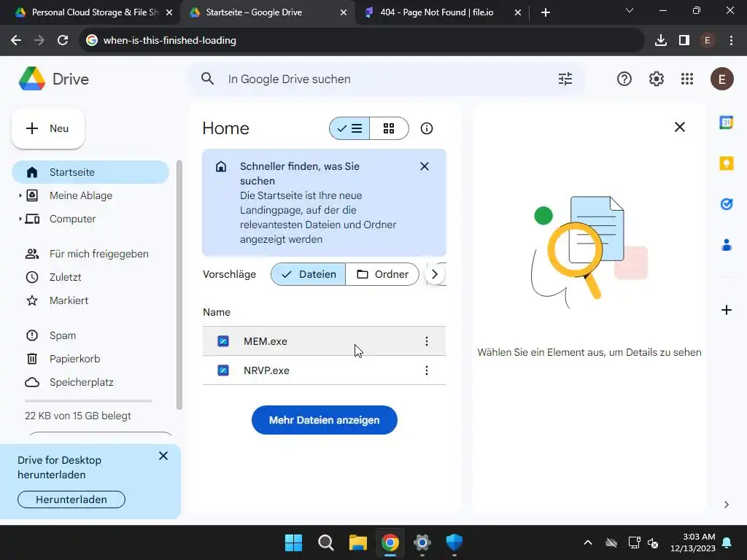Select the MEM.exe file row
Screen dimensions: 747x560
325,341
